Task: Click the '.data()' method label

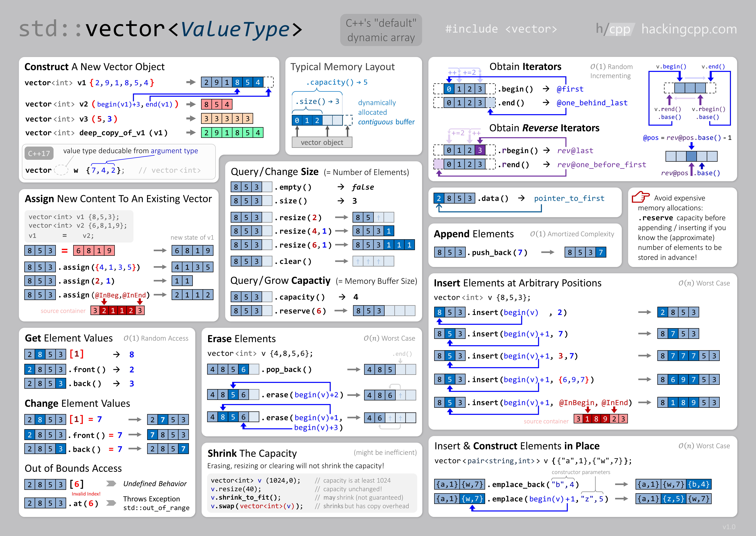Action: point(493,198)
